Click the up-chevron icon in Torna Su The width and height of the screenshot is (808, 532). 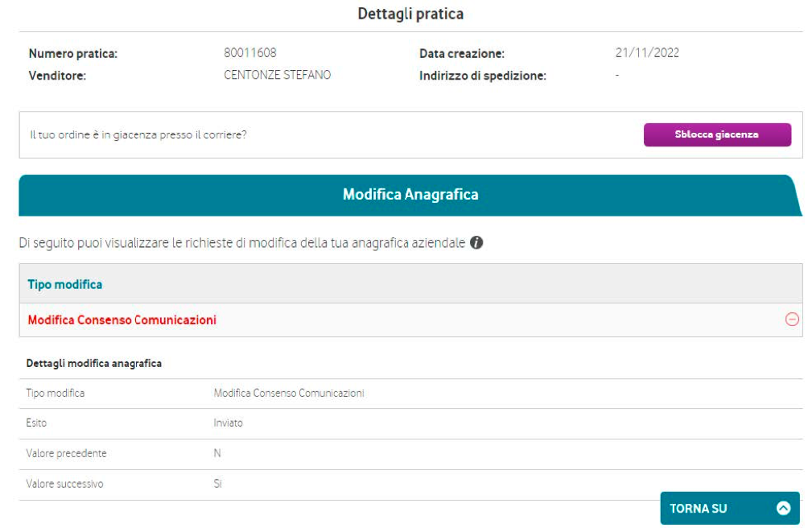782,508
